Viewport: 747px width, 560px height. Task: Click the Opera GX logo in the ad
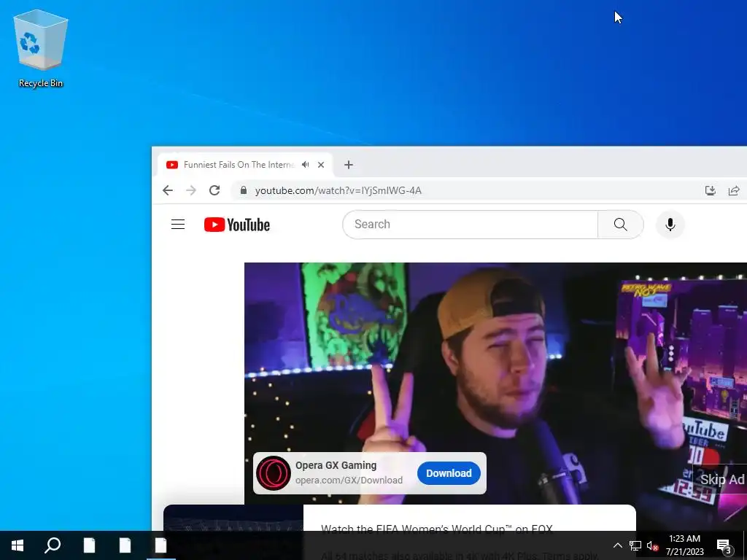coord(274,472)
